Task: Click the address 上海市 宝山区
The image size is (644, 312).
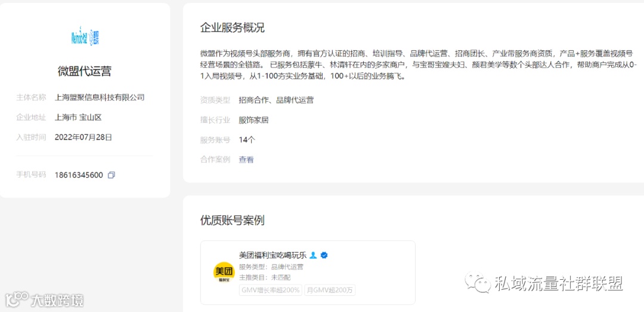Action: [x=78, y=118]
